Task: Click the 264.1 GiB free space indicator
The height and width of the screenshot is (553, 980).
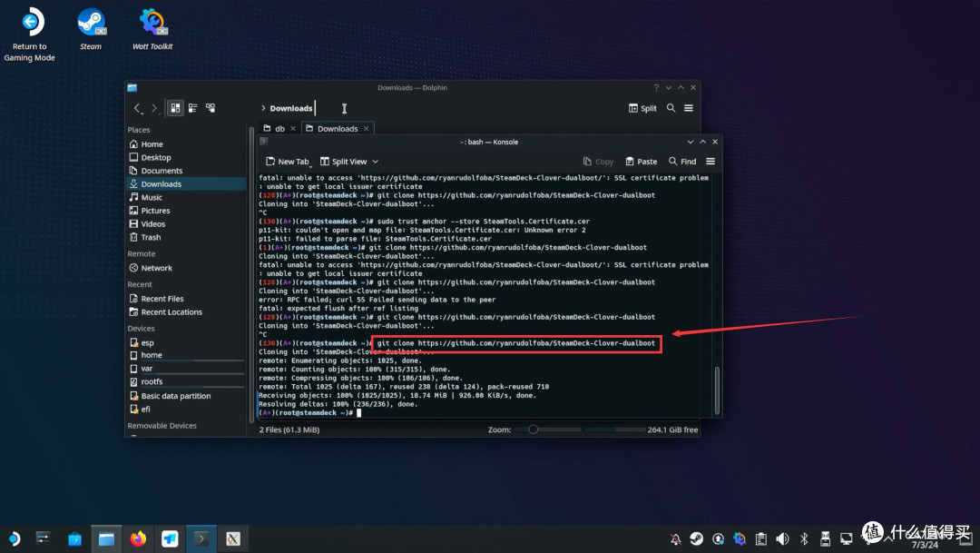Action: pyautogui.click(x=672, y=430)
